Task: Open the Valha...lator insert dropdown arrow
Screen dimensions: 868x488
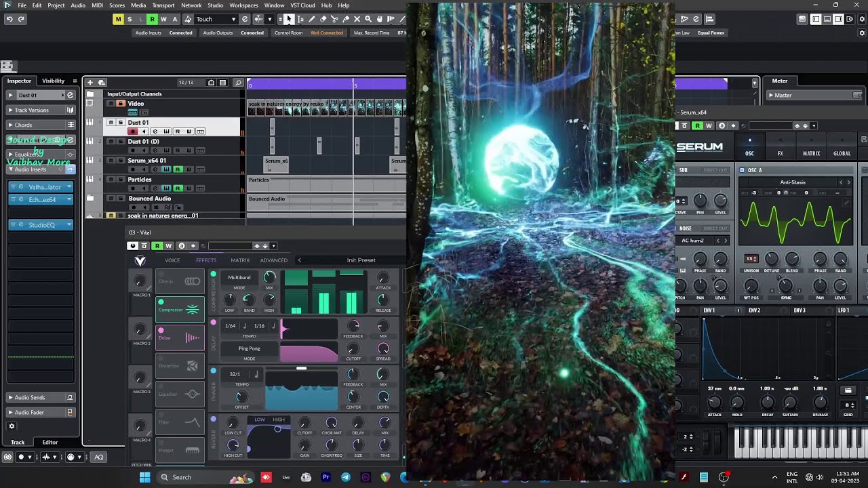Action: [x=68, y=186]
